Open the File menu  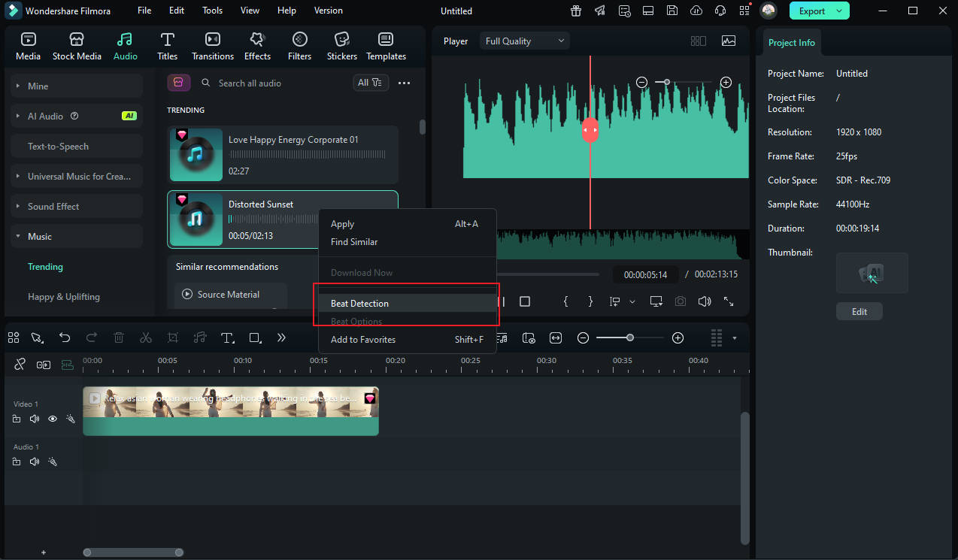[x=144, y=11]
